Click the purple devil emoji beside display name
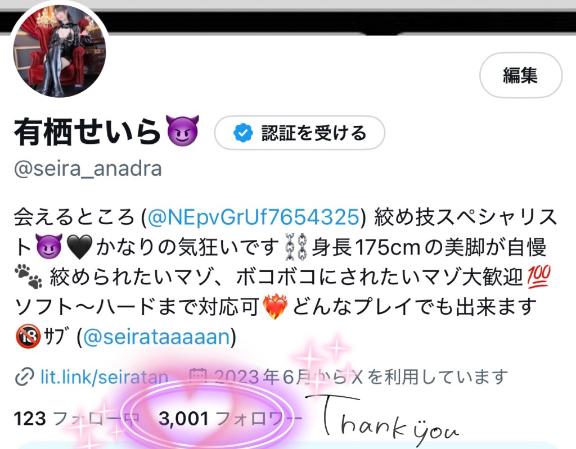The image size is (576, 449). coord(183,131)
